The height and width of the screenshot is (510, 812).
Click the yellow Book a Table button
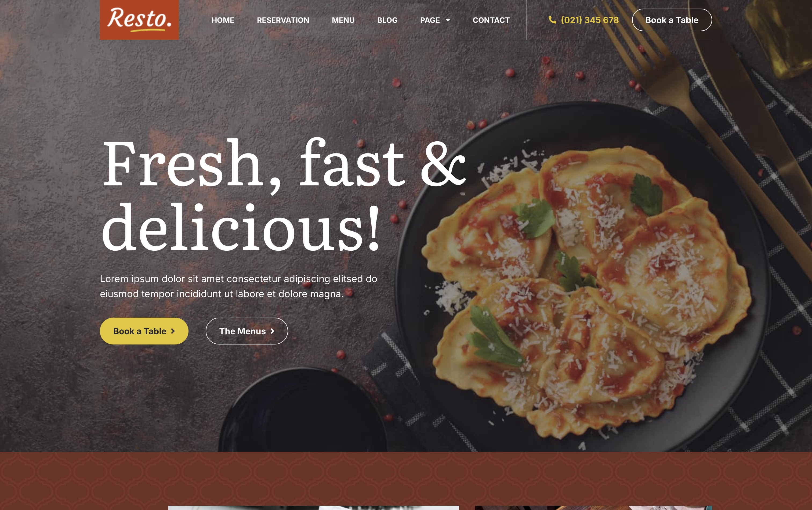[x=144, y=331]
